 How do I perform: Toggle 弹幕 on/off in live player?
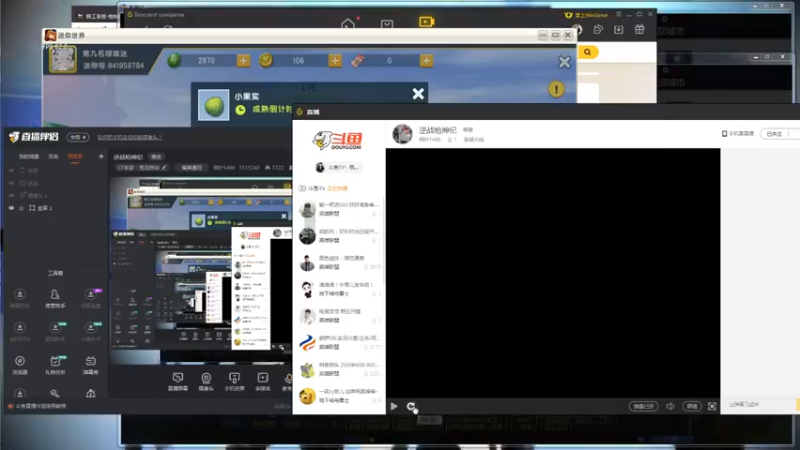point(643,406)
